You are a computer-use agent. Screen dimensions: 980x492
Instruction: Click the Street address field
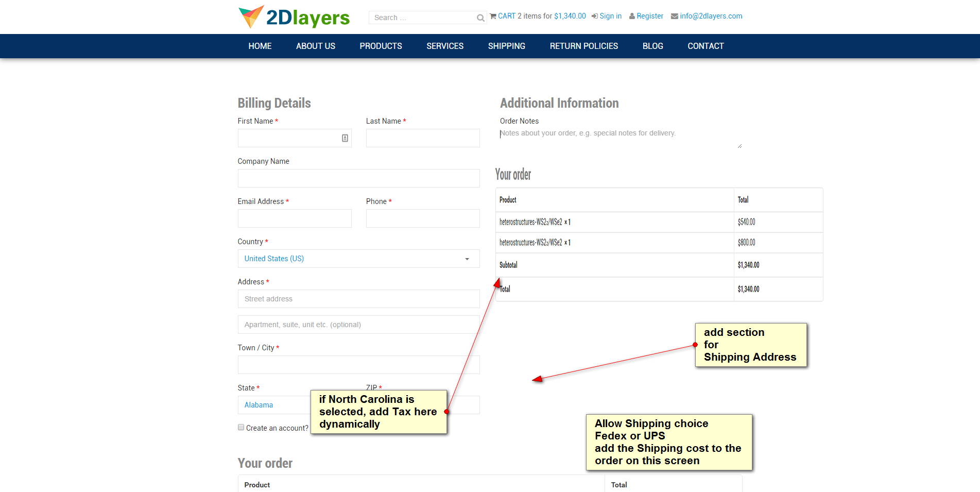[358, 299]
